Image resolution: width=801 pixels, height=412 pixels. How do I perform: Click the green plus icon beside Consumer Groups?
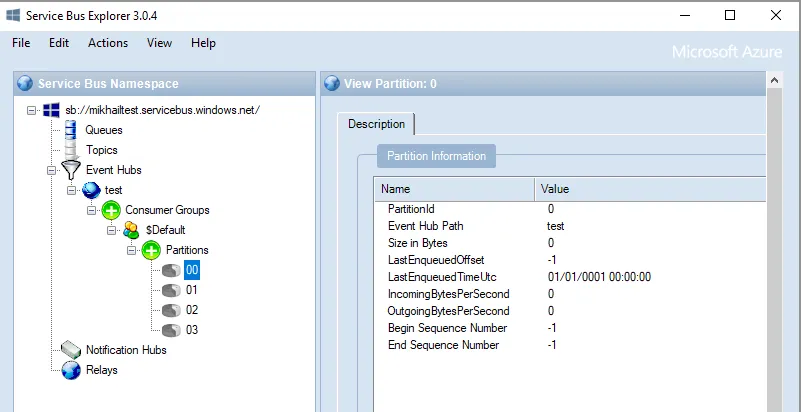(x=111, y=210)
